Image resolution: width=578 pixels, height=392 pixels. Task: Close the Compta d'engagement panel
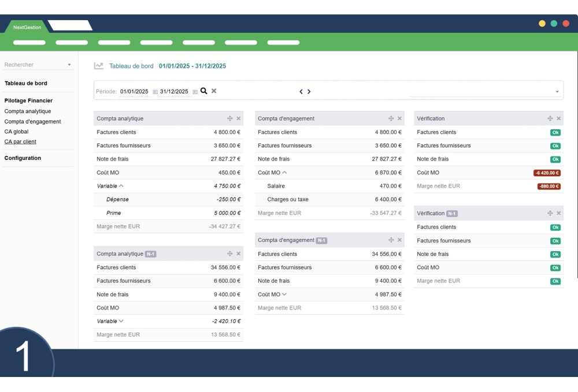pyautogui.click(x=399, y=118)
